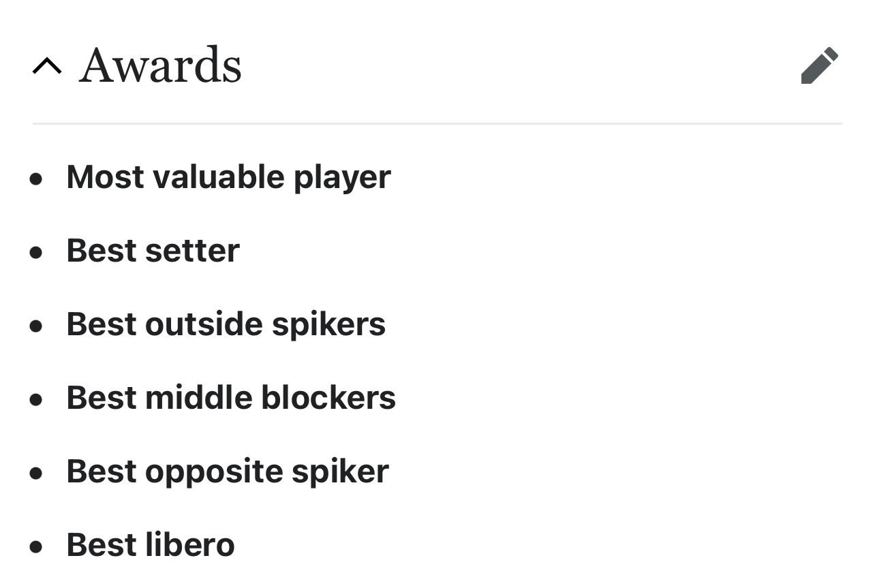
Task: Click the bullet before Best opposite spiker
Action: click(x=36, y=474)
